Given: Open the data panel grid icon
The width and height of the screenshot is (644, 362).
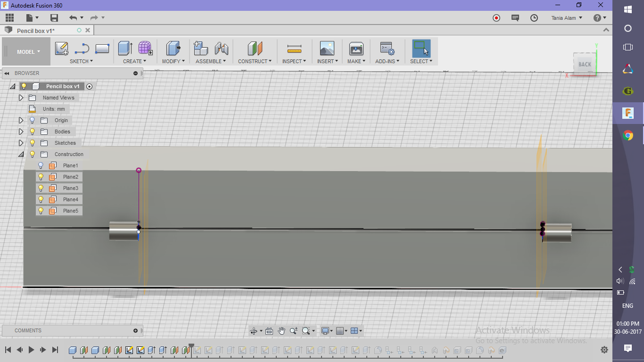Looking at the screenshot, I should tap(9, 18).
